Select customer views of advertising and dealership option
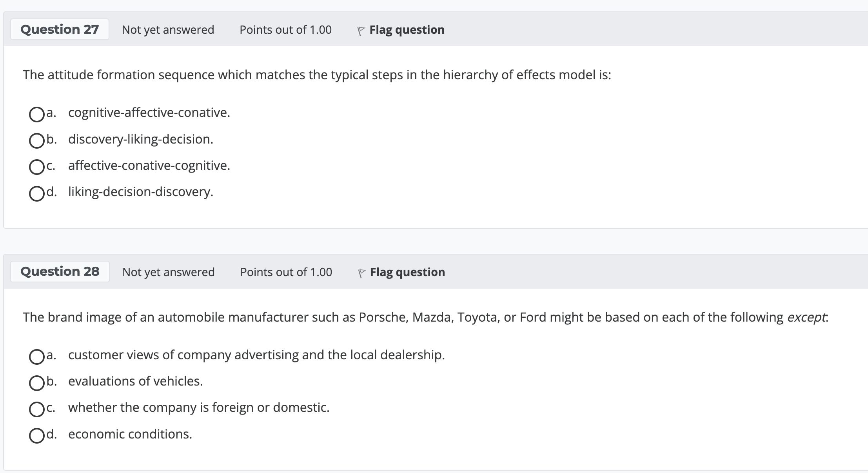Image resolution: width=868 pixels, height=473 pixels. [36, 357]
